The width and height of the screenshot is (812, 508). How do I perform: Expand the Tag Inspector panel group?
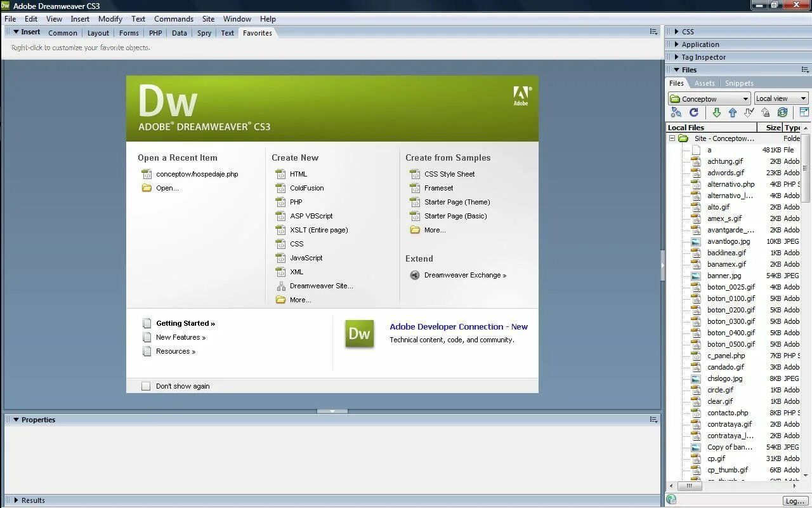676,57
